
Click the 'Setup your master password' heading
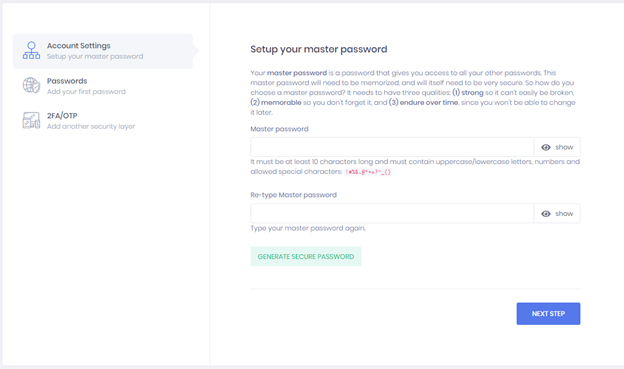[319, 49]
